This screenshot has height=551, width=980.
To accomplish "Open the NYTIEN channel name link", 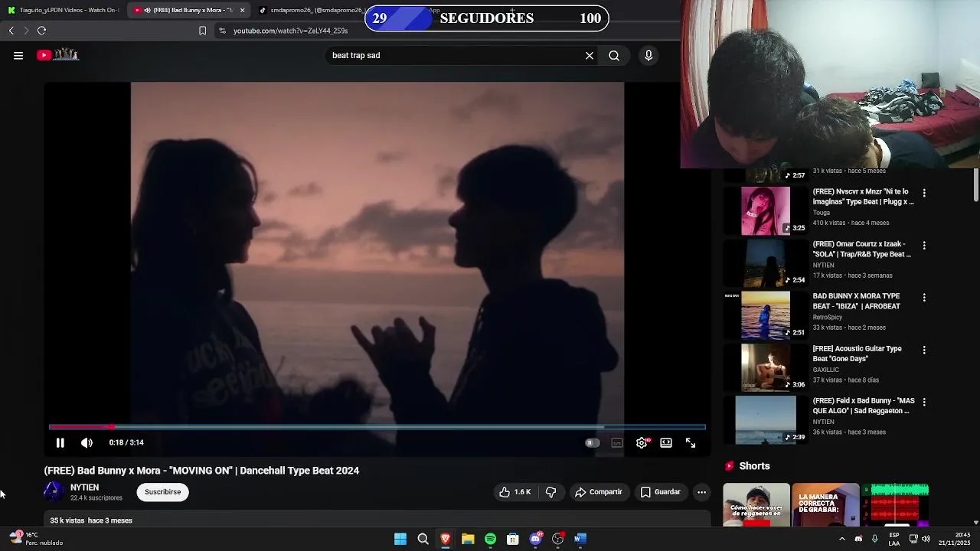I will click(x=85, y=487).
